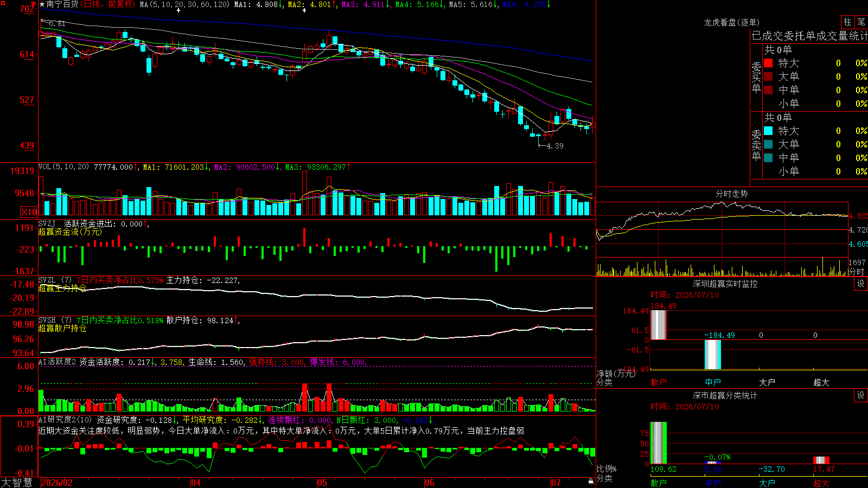Image resolution: width=868 pixels, height=488 pixels.
Task: Click the MA2: 4.801 value
Action: click(312, 4)
